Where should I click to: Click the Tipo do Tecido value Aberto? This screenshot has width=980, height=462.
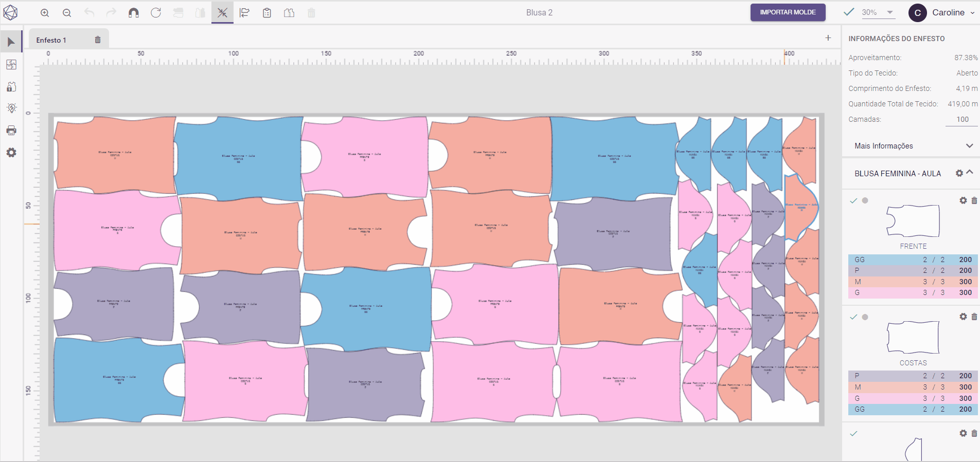(967, 73)
